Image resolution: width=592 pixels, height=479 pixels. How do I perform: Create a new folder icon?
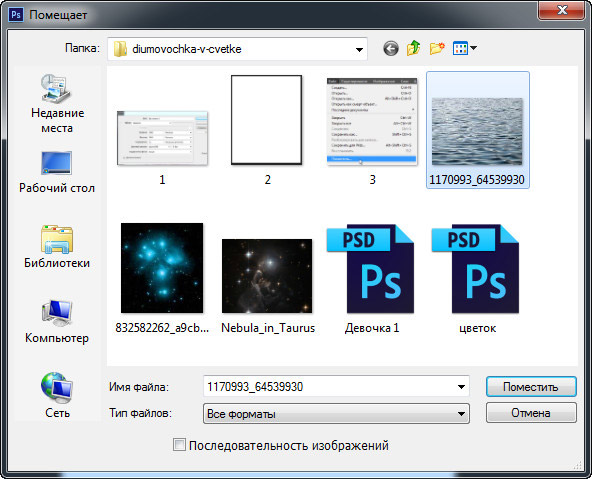point(437,48)
